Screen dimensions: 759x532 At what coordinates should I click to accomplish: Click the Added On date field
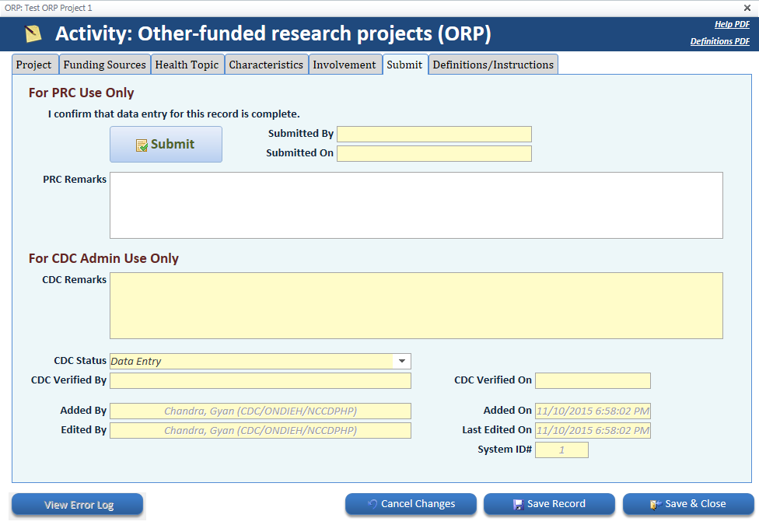pyautogui.click(x=593, y=411)
